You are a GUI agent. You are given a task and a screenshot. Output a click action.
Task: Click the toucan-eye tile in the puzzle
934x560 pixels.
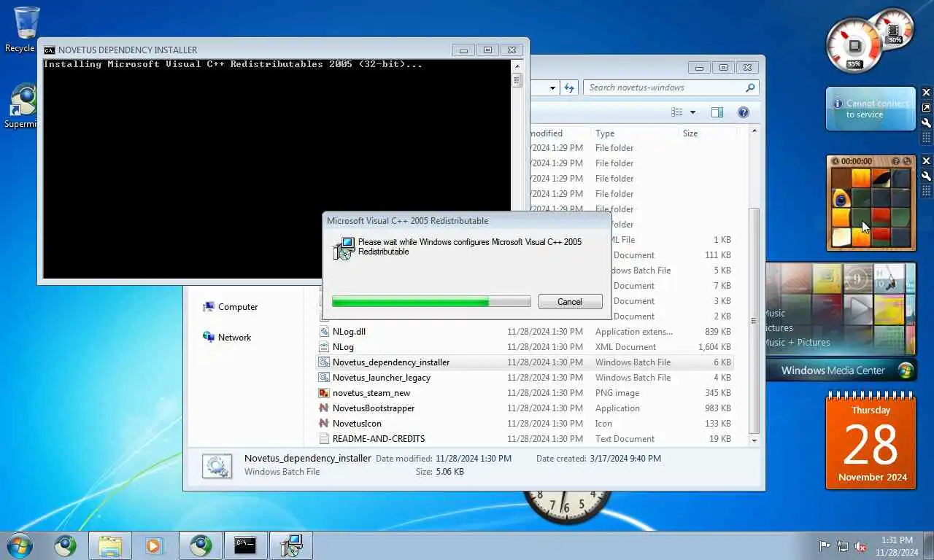(841, 199)
